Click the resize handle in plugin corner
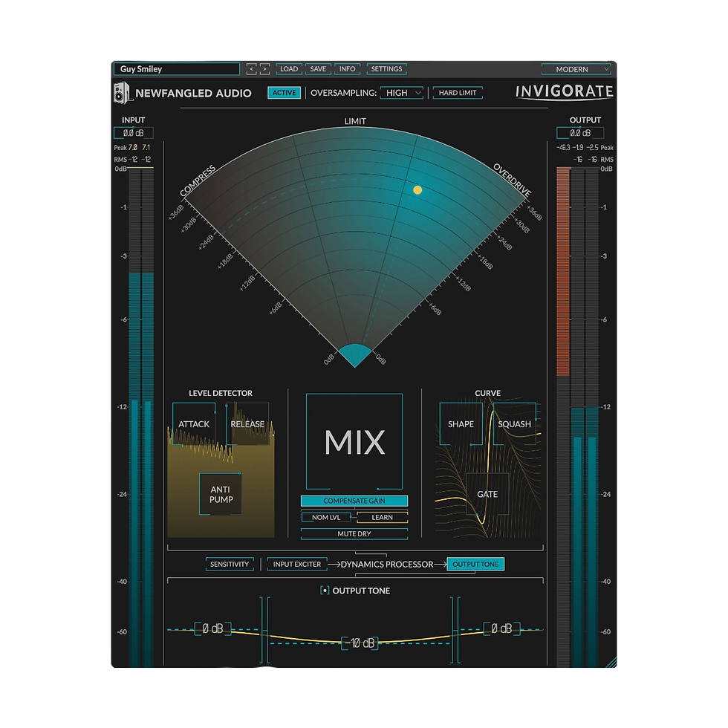728x728 pixels. click(x=611, y=662)
